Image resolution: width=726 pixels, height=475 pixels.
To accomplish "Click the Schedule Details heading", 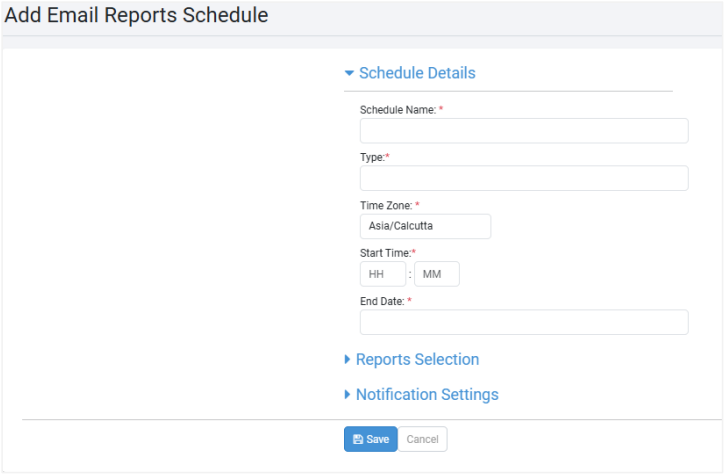I will pos(417,73).
